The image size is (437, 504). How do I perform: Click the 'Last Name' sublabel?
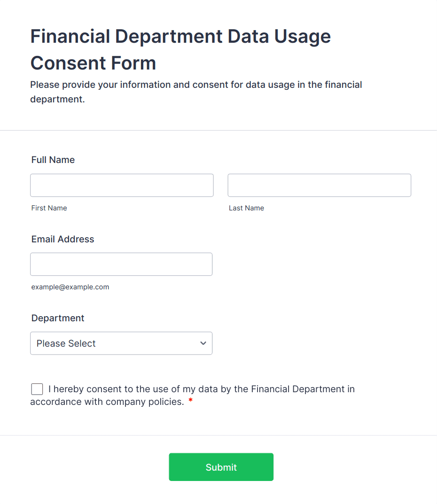(x=246, y=208)
